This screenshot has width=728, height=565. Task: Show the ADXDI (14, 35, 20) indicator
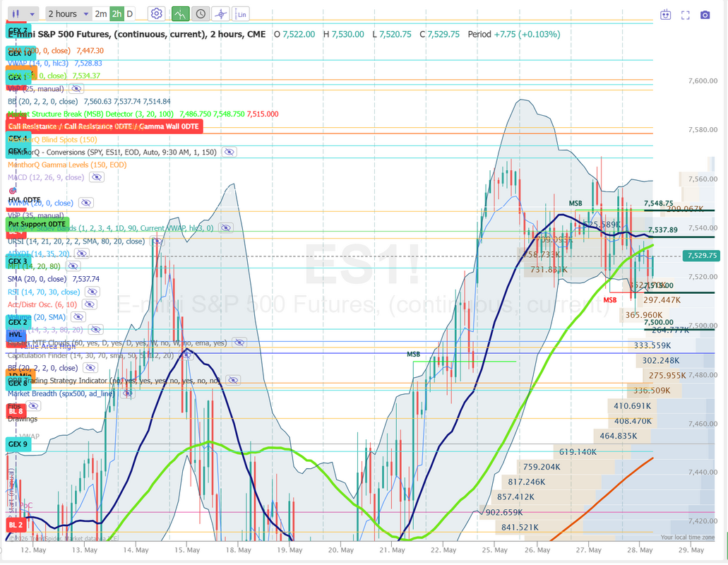click(x=82, y=254)
